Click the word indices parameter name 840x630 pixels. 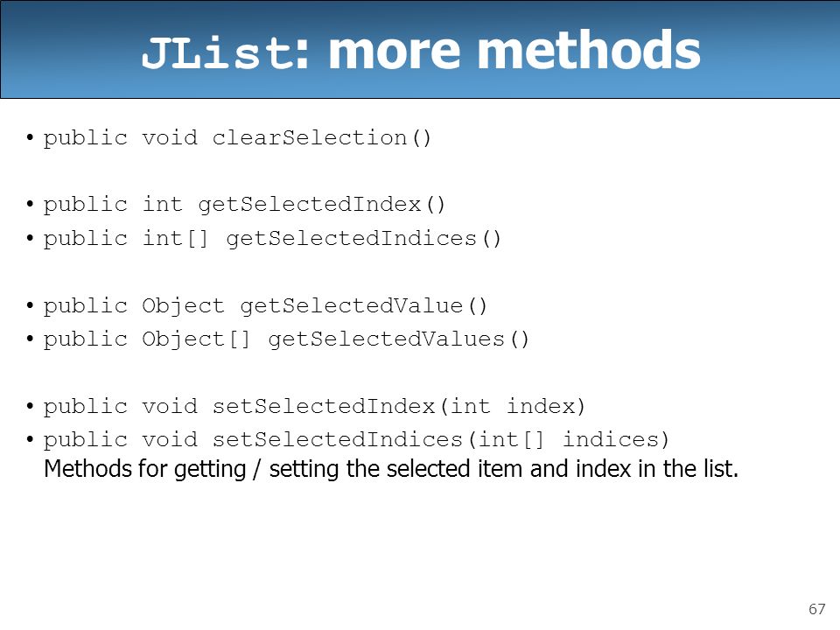tap(611, 440)
